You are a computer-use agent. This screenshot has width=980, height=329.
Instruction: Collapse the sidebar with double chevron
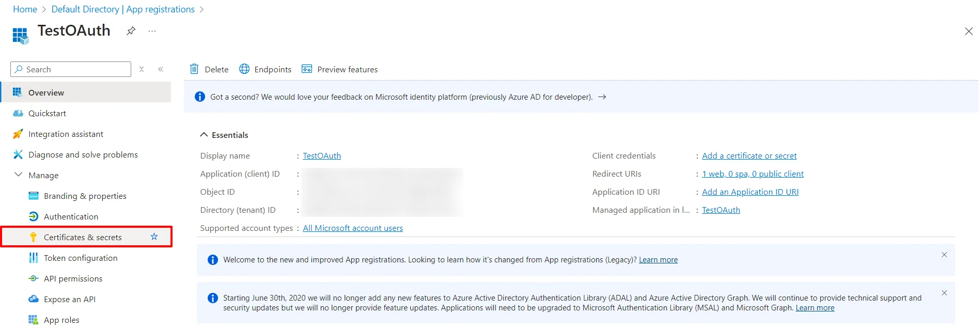point(161,69)
